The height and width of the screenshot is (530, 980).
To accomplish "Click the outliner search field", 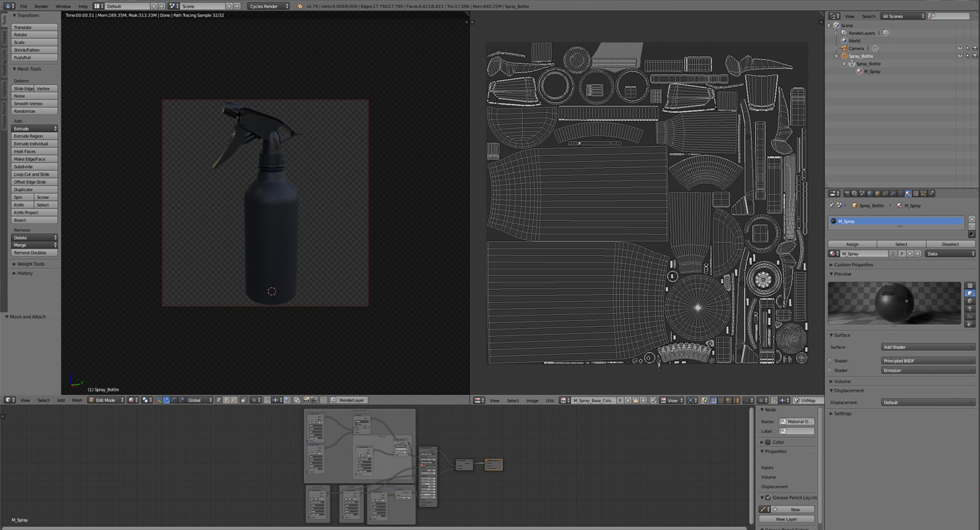I will pos(948,16).
